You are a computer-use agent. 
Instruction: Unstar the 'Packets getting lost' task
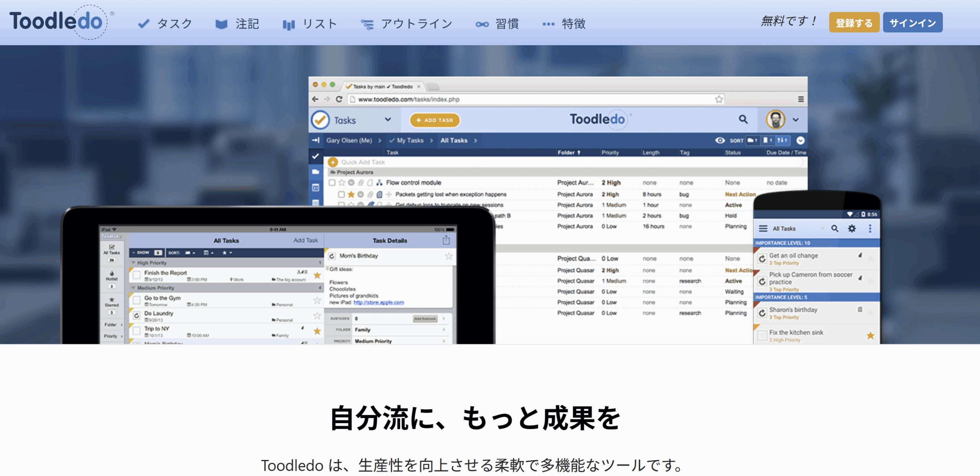point(351,194)
